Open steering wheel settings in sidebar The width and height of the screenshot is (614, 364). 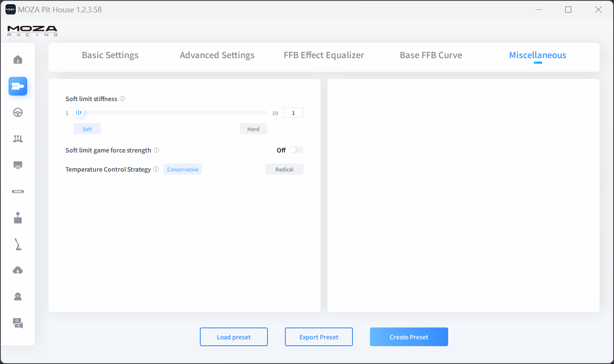point(18,113)
